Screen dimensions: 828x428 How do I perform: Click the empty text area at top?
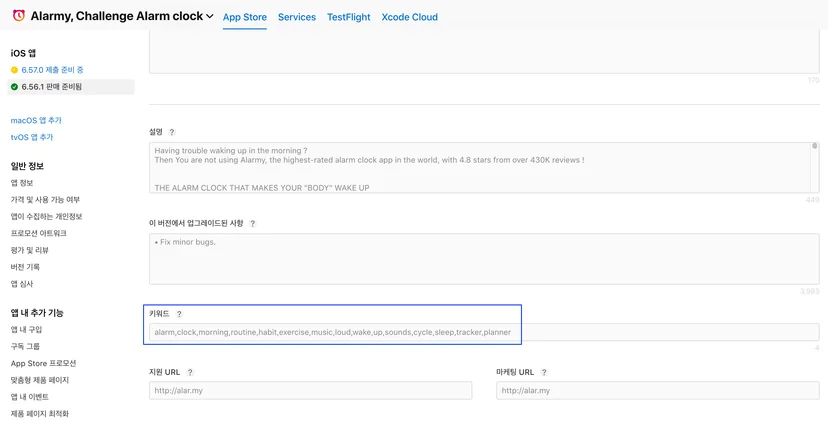coord(484,52)
